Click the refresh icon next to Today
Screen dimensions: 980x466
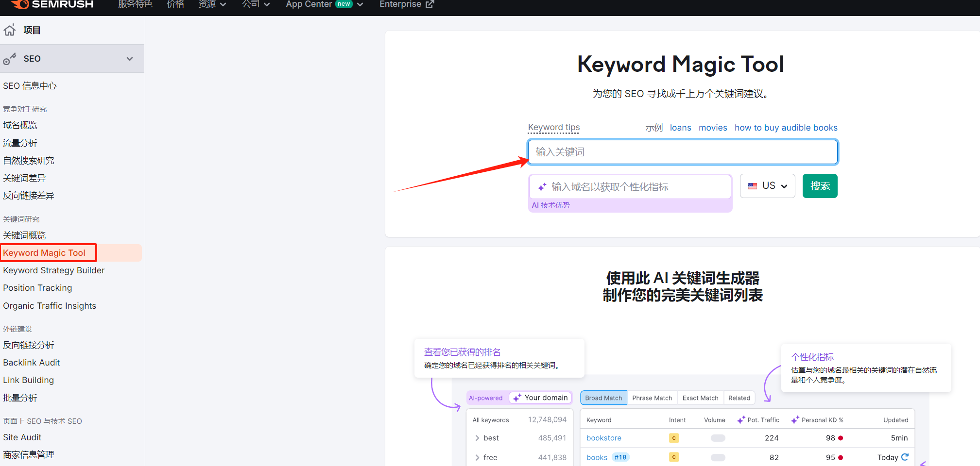tap(906, 457)
